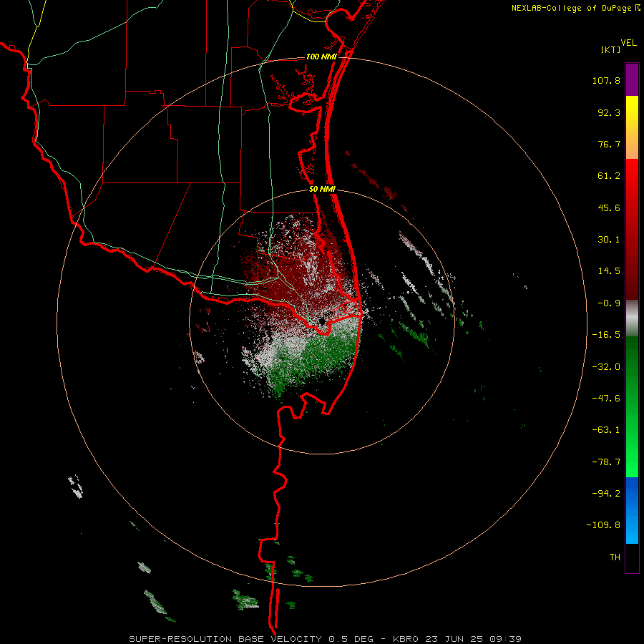This screenshot has width=644, height=644.
Task: Click the VEL legend title
Action: (x=628, y=43)
